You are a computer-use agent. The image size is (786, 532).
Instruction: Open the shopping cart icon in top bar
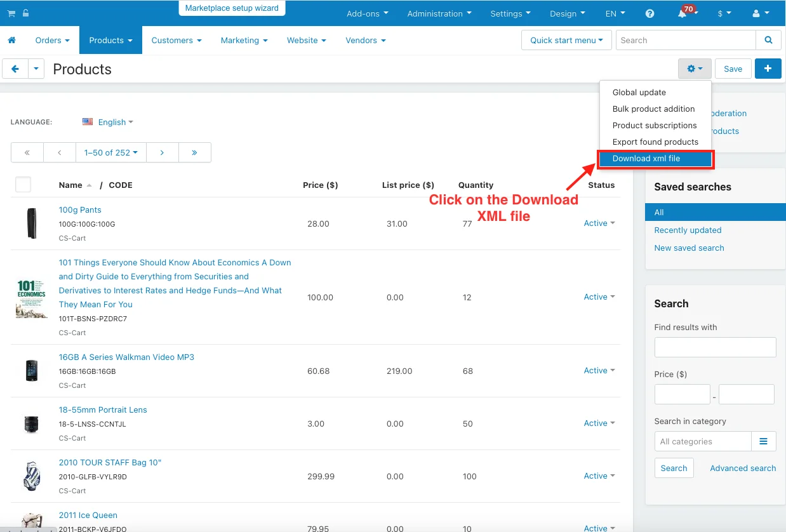[x=11, y=13]
